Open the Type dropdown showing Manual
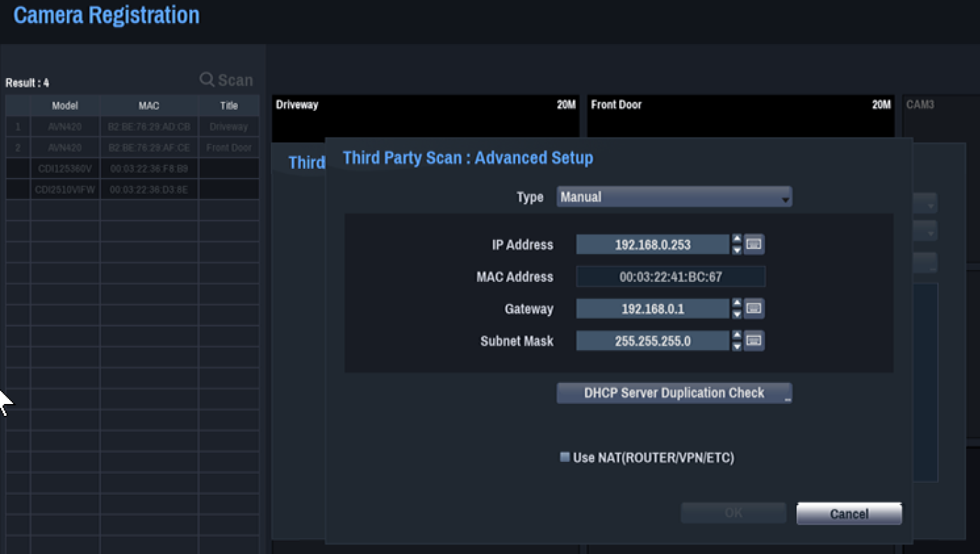This screenshot has height=554, width=980. point(674,197)
